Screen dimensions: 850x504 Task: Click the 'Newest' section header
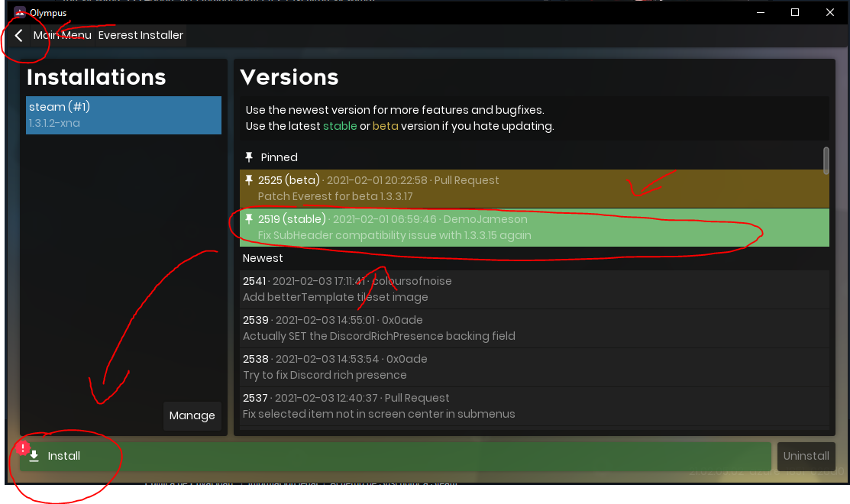263,259
